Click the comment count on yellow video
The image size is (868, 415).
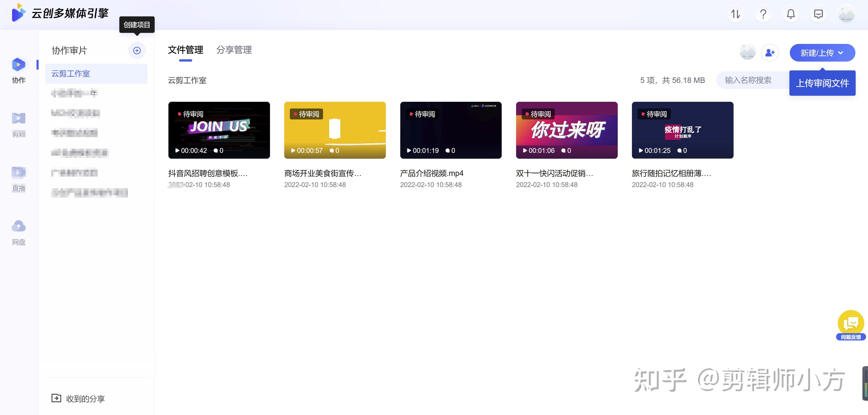[x=335, y=150]
